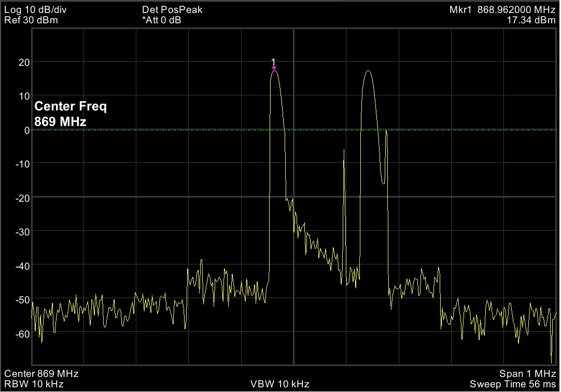Image resolution: width=561 pixels, height=392 pixels.
Task: Click the 20 label on the amplitude axis
Action: [x=24, y=62]
